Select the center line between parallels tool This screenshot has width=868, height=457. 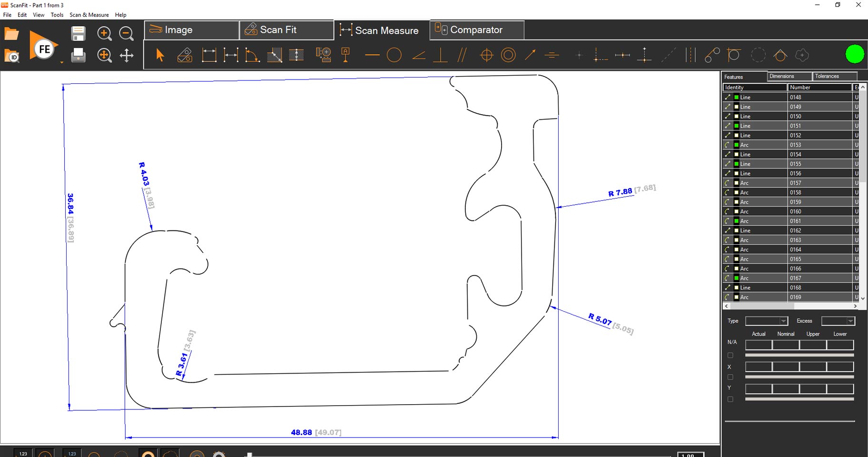click(690, 55)
